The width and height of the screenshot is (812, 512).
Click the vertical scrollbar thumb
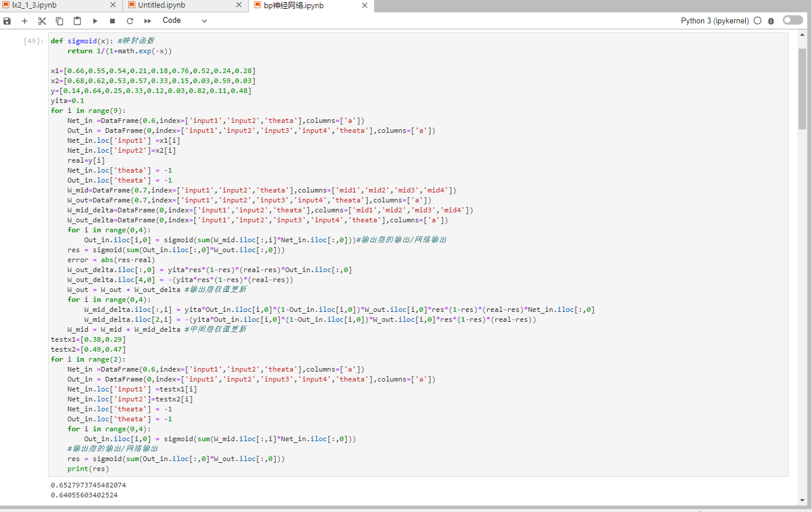802,89
